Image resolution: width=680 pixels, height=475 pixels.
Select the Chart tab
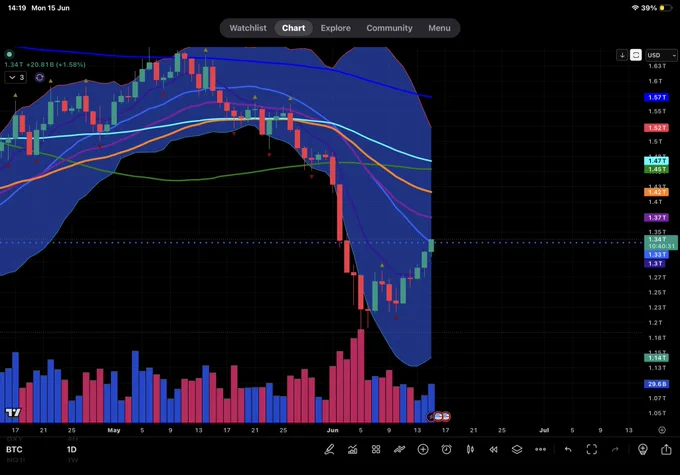pyautogui.click(x=294, y=28)
